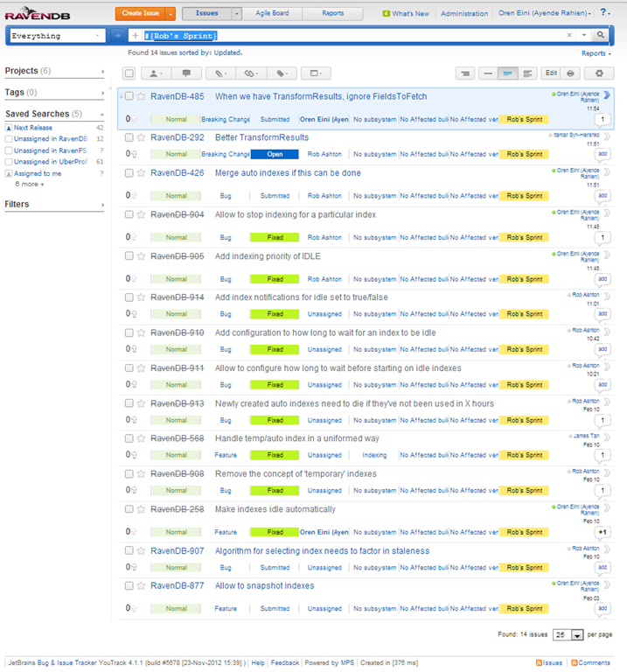Toggle the select-all issues checkbox
Image resolution: width=627 pixels, height=672 pixels.
(x=129, y=73)
